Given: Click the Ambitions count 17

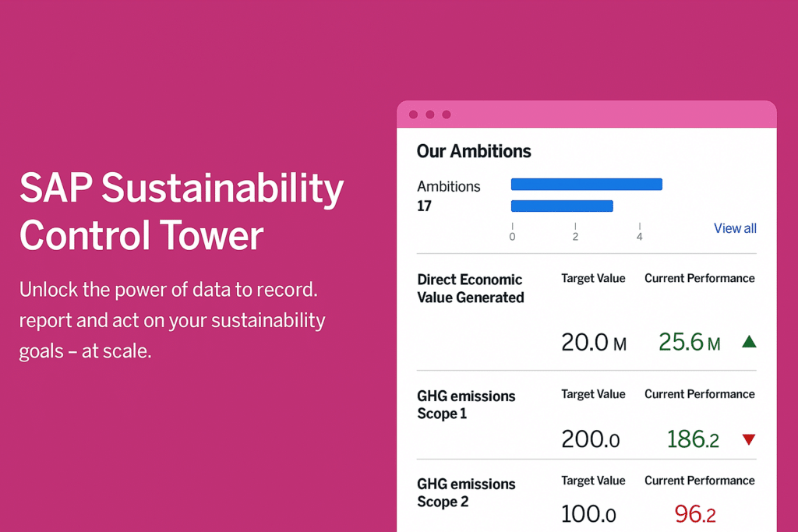Looking at the screenshot, I should tap(424, 206).
